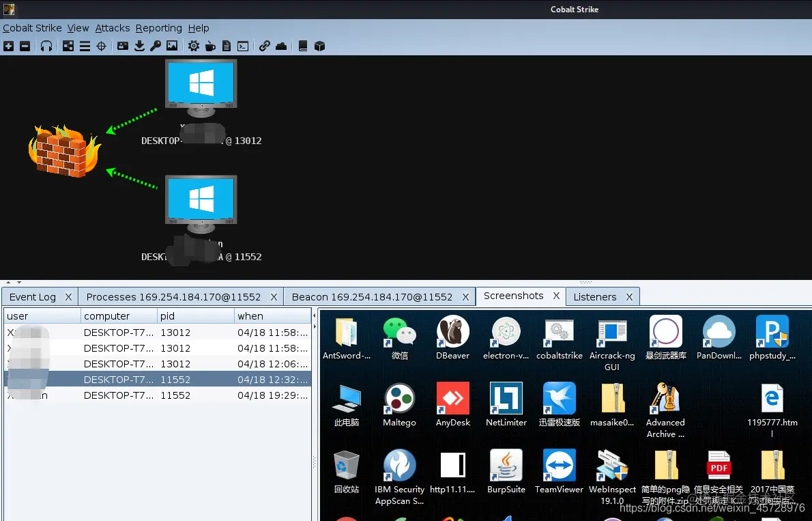Click the down arrow expanding the graph pane
812x521 pixels.
[19, 283]
